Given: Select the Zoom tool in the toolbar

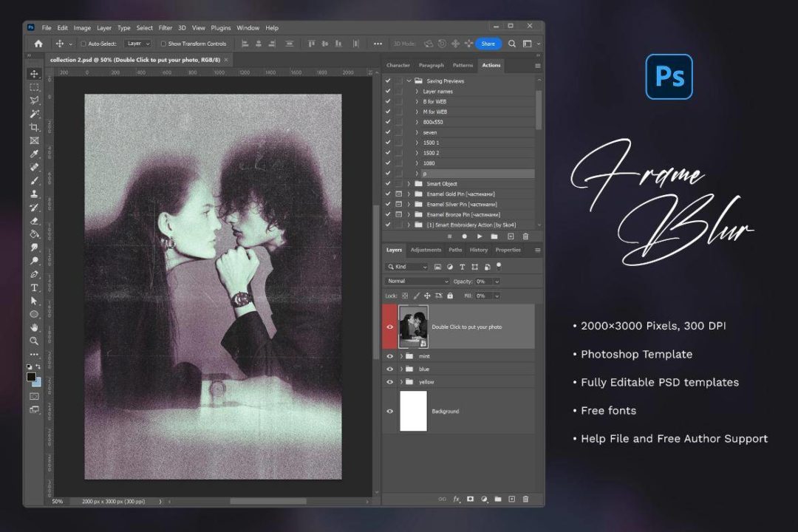Looking at the screenshot, I should click(34, 341).
